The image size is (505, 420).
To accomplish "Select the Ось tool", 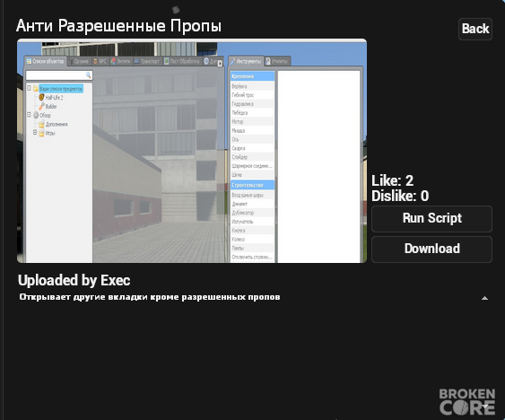I will [x=252, y=139].
